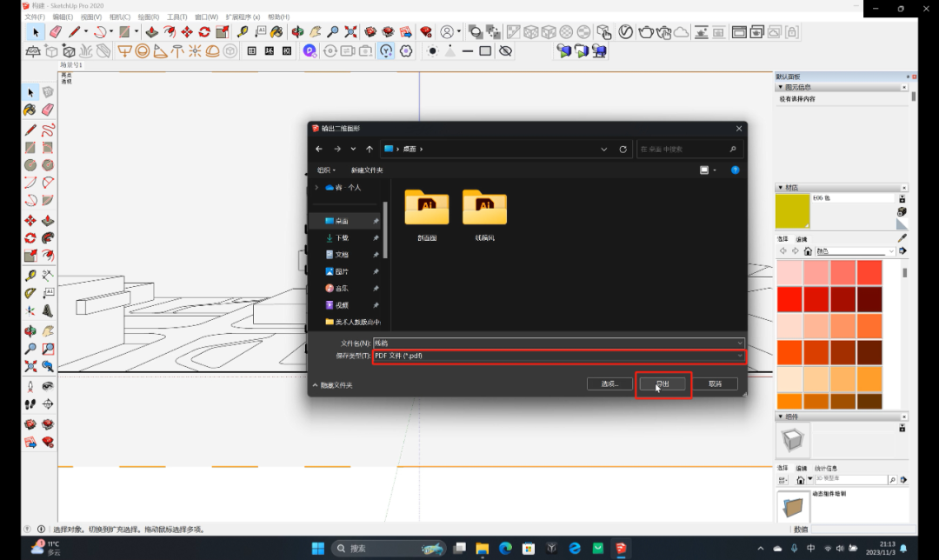Select Downloads in the dialog sidebar
Viewport: 939px width, 560px height.
tap(342, 237)
